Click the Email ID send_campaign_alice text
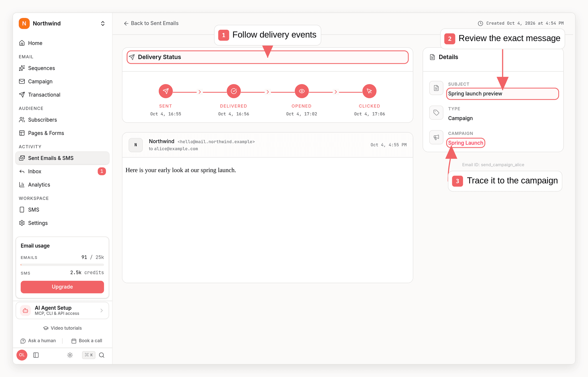The width and height of the screenshot is (588, 377). tap(493, 165)
